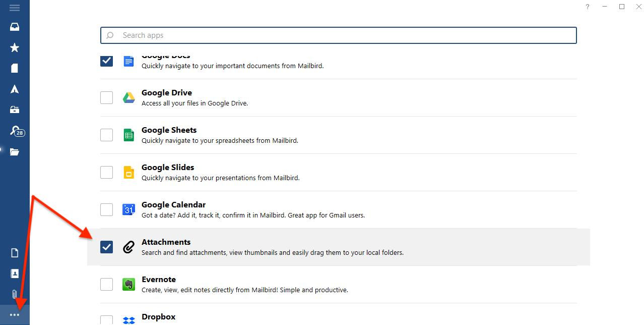Viewport: 644px width, 325px height.
Task: Click 'Access all your files in Google Drive.'
Action: 195,103
